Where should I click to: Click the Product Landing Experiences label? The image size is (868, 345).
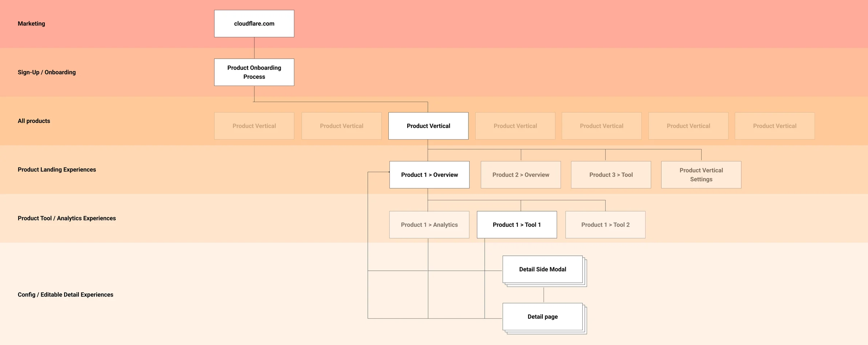click(x=57, y=170)
